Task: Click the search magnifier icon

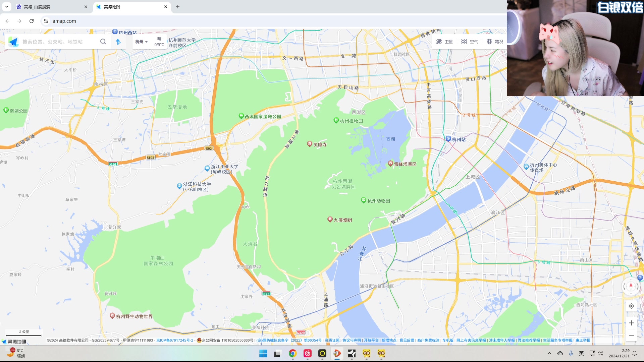Action: point(103,42)
